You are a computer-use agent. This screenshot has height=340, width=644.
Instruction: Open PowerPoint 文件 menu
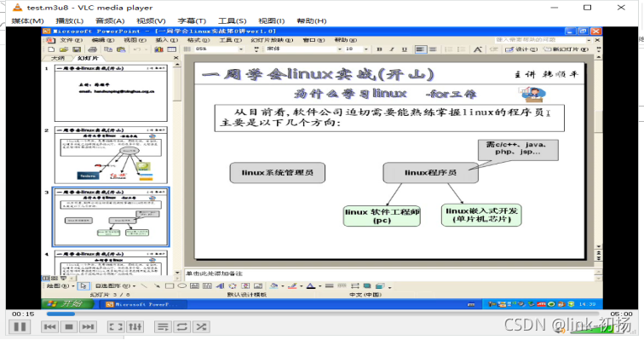pos(71,40)
